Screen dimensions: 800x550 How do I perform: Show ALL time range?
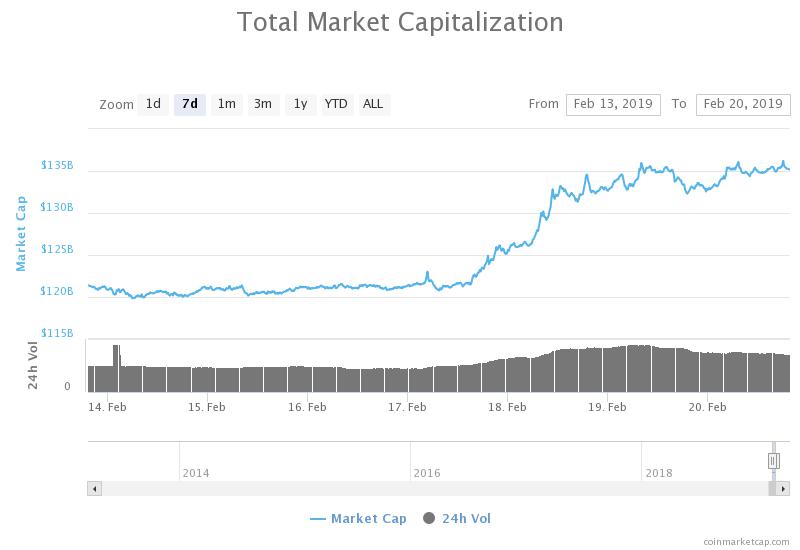point(373,105)
